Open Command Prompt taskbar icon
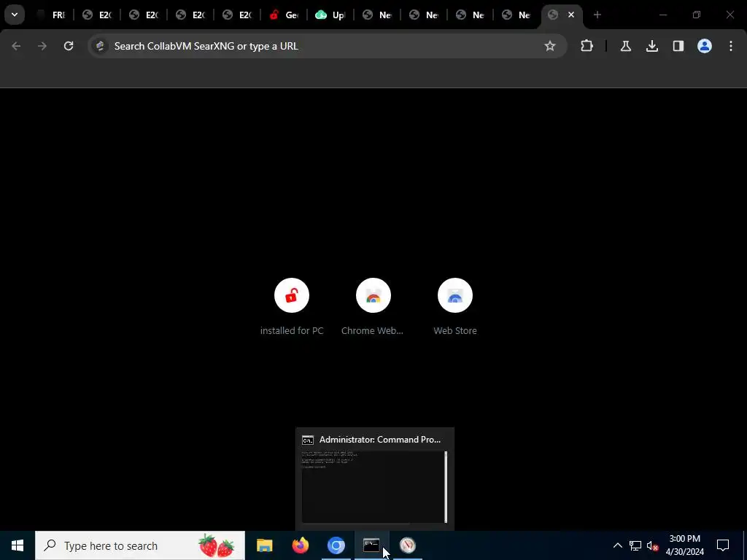Viewport: 747px width, 560px height. (371, 545)
